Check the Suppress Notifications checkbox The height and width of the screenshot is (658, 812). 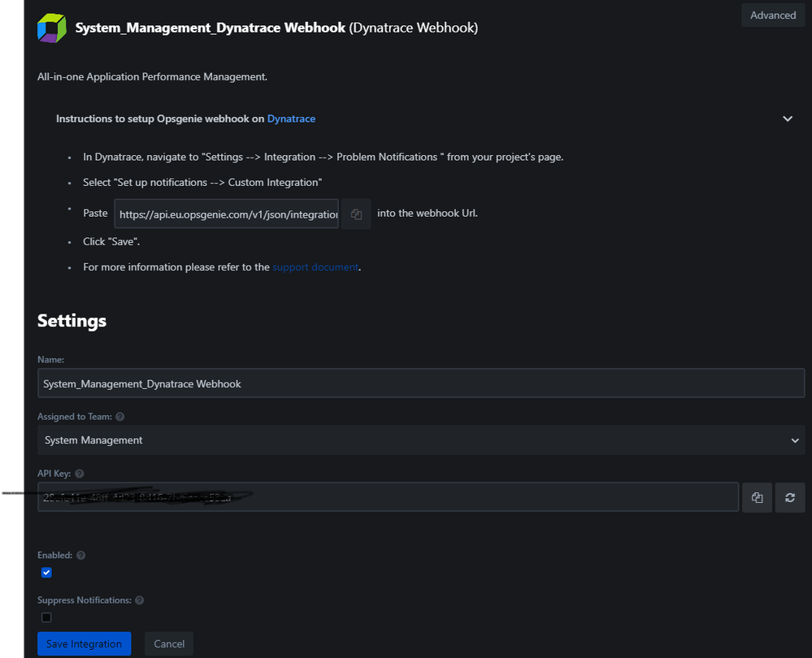tap(46, 617)
